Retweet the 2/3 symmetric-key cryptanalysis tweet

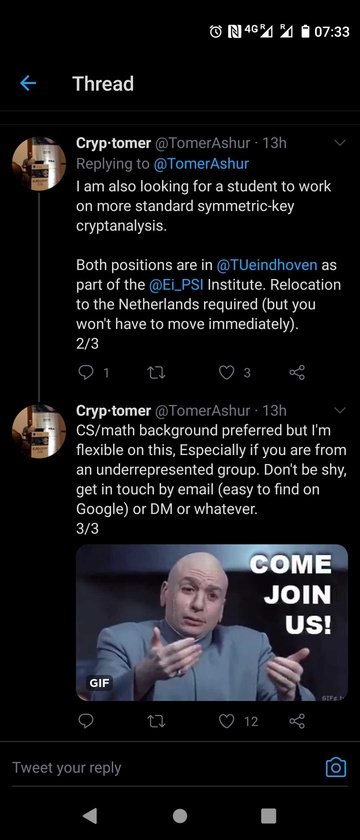[x=156, y=372]
